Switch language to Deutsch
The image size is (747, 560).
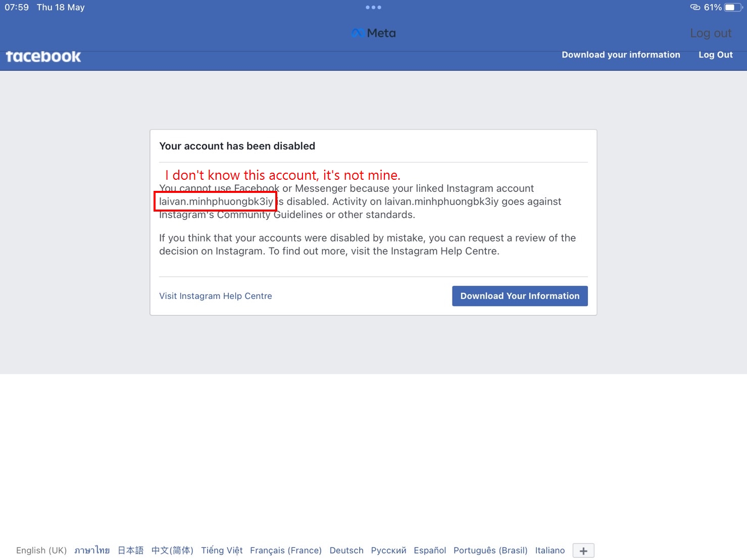[346, 550]
